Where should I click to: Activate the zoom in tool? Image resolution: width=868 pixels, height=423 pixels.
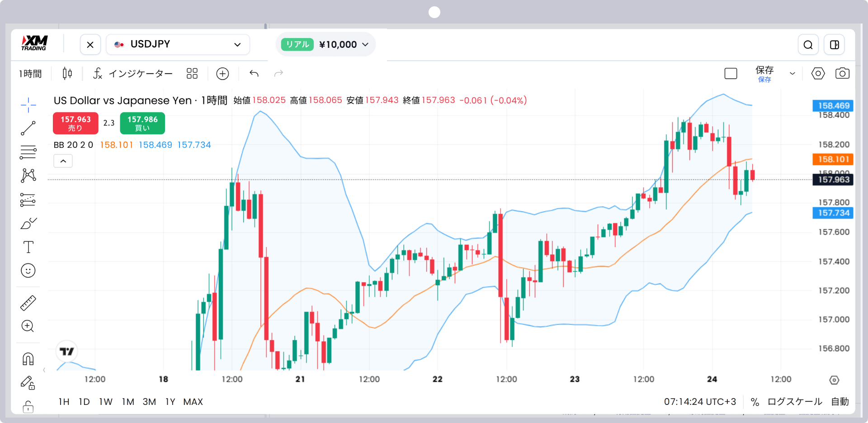pyautogui.click(x=28, y=326)
